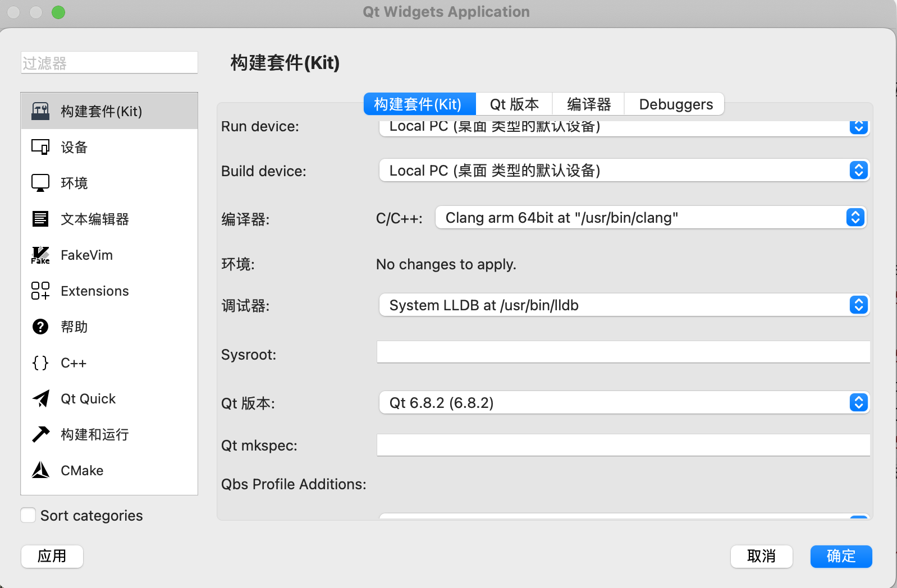Select the CMake triangle icon

pos(40,470)
